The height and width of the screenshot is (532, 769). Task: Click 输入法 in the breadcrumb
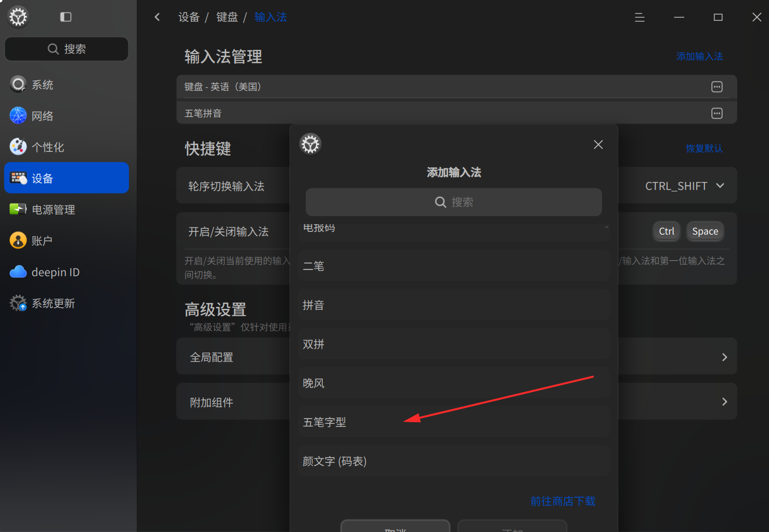click(x=270, y=17)
